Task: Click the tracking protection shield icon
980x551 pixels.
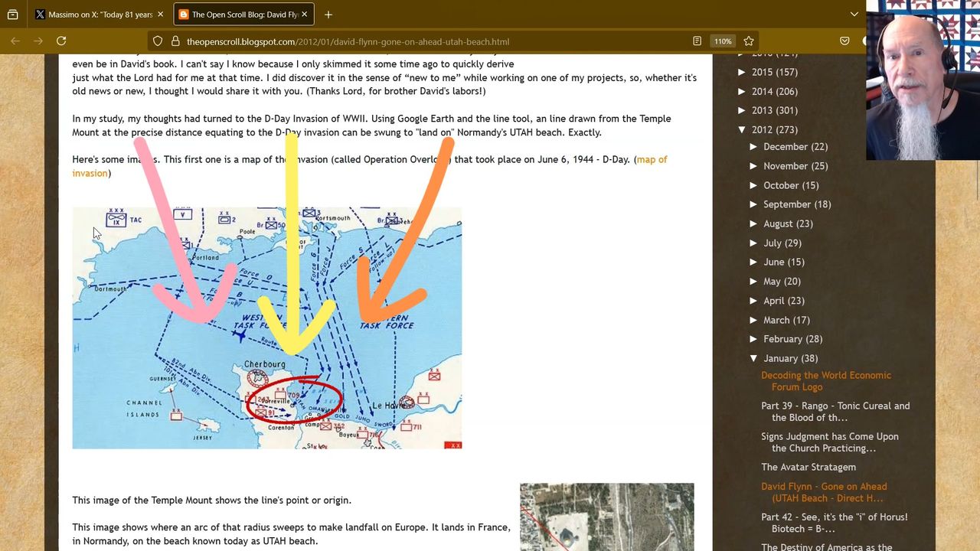Action: (158, 41)
